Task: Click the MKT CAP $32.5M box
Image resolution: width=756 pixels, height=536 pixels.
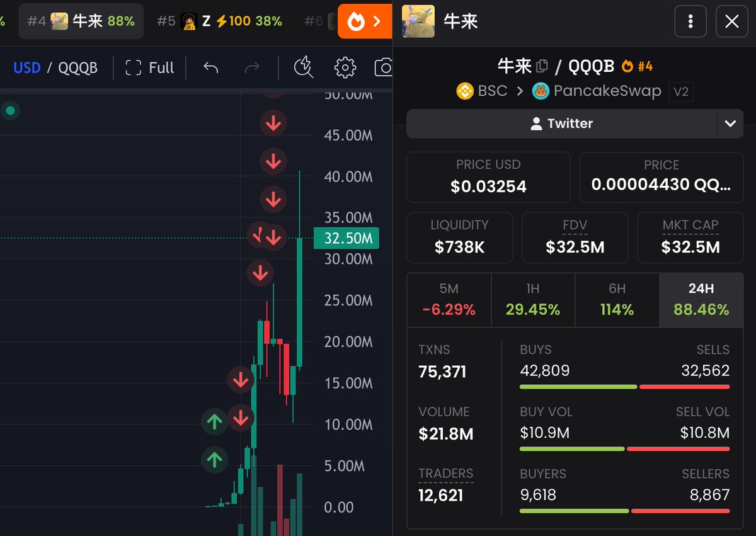Action: coord(690,237)
